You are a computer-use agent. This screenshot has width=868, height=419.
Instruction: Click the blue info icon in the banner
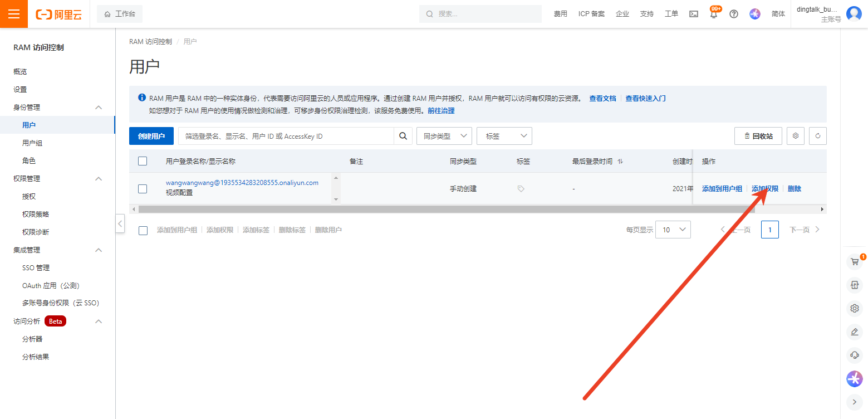(142, 98)
